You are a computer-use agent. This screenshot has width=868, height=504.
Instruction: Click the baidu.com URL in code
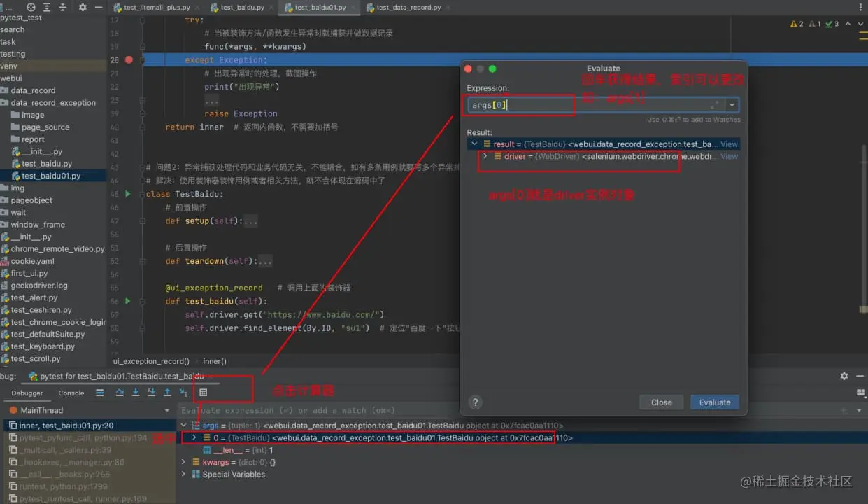click(x=323, y=314)
